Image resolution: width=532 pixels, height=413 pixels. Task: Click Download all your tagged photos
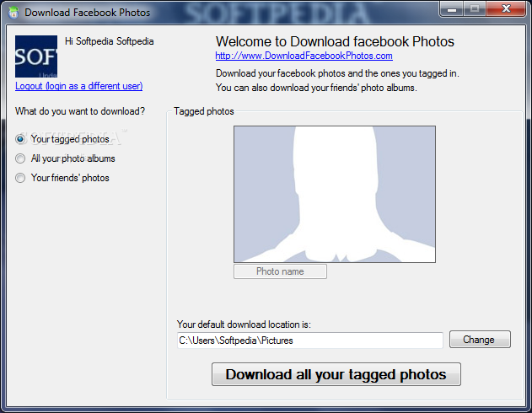coord(336,374)
